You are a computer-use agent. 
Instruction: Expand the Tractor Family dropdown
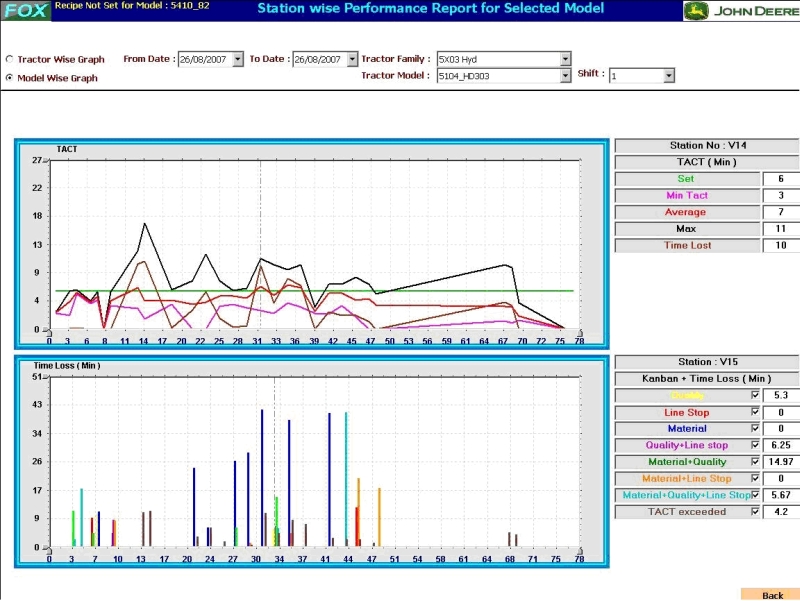point(566,60)
